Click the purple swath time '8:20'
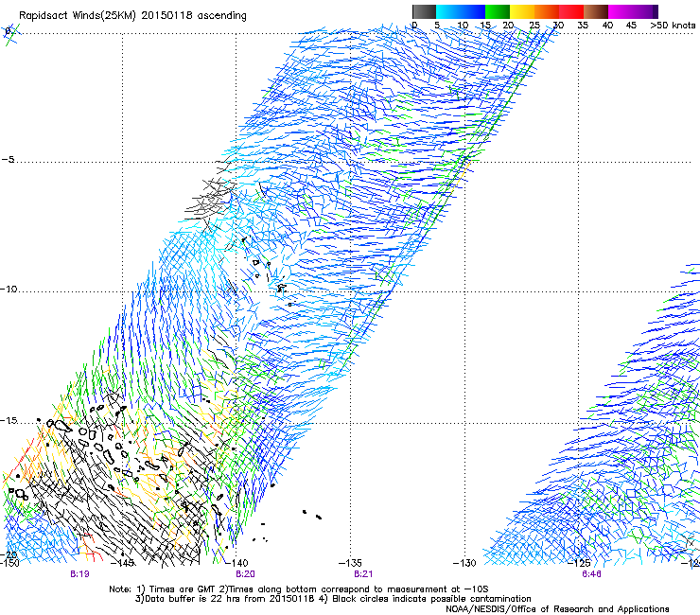Screen dimensions: 700x615 [246, 574]
